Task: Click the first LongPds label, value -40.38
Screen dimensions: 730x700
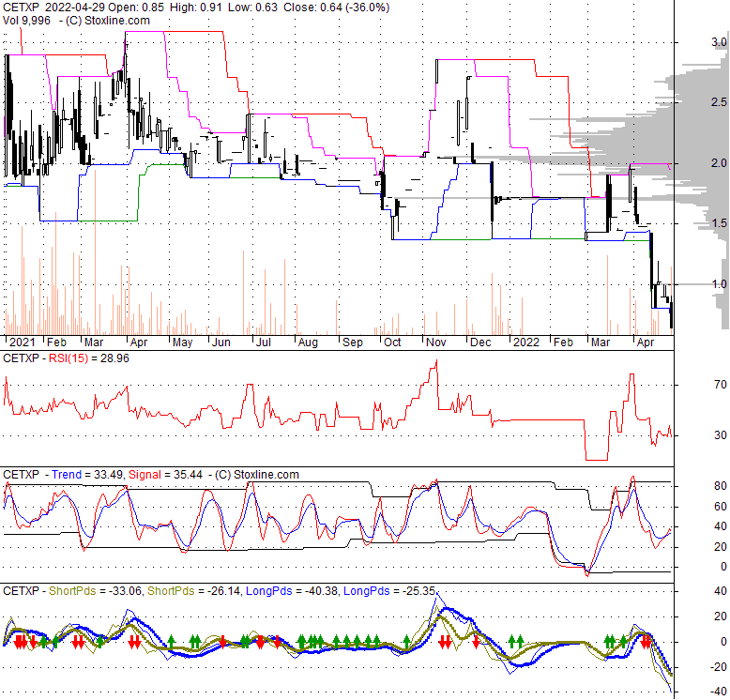Action: [x=268, y=591]
